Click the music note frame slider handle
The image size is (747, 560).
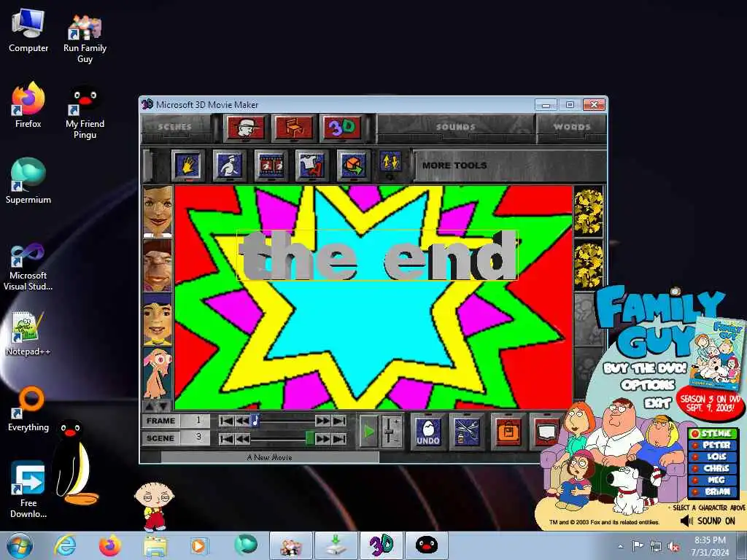tap(255, 421)
